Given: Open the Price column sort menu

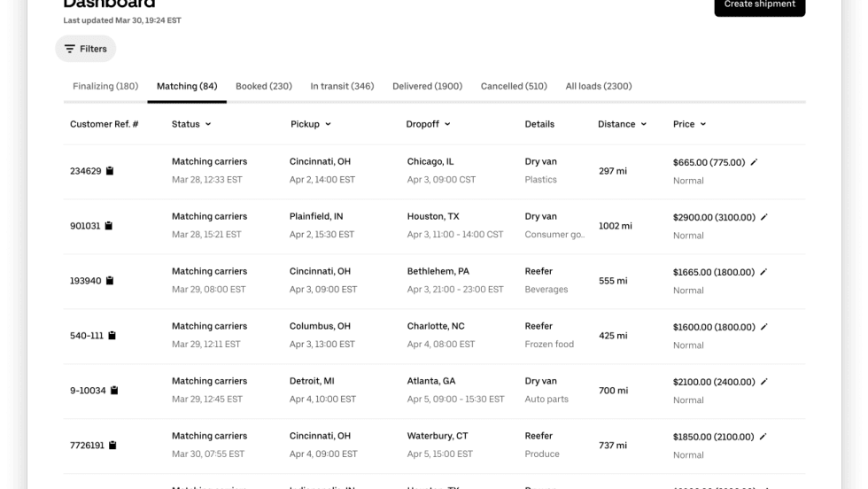Looking at the screenshot, I should [703, 125].
